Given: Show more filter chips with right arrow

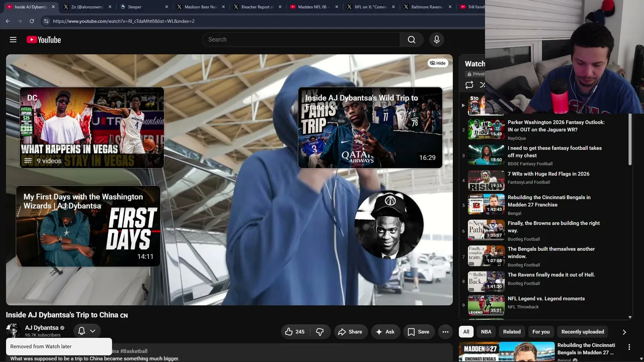Looking at the screenshot, I should point(624,332).
